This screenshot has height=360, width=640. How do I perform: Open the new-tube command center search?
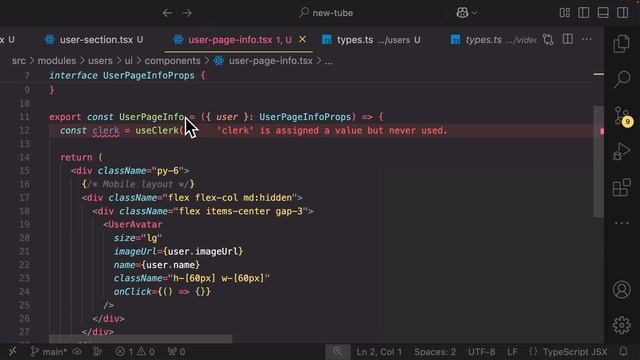[325, 13]
